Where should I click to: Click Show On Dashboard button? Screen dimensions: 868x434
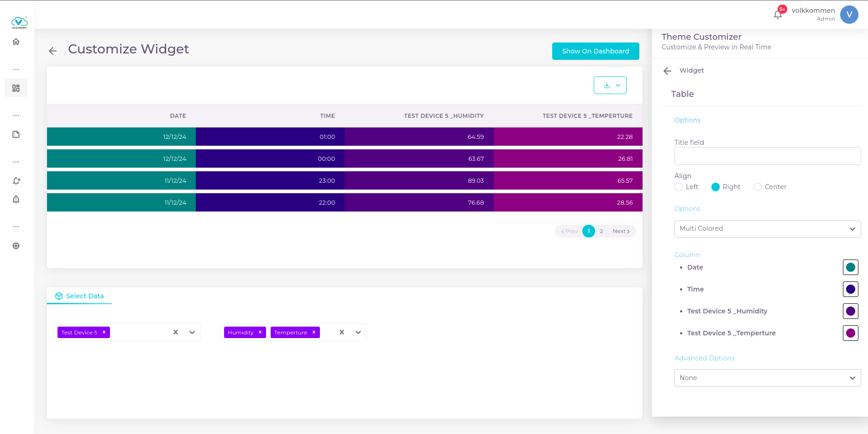(595, 51)
